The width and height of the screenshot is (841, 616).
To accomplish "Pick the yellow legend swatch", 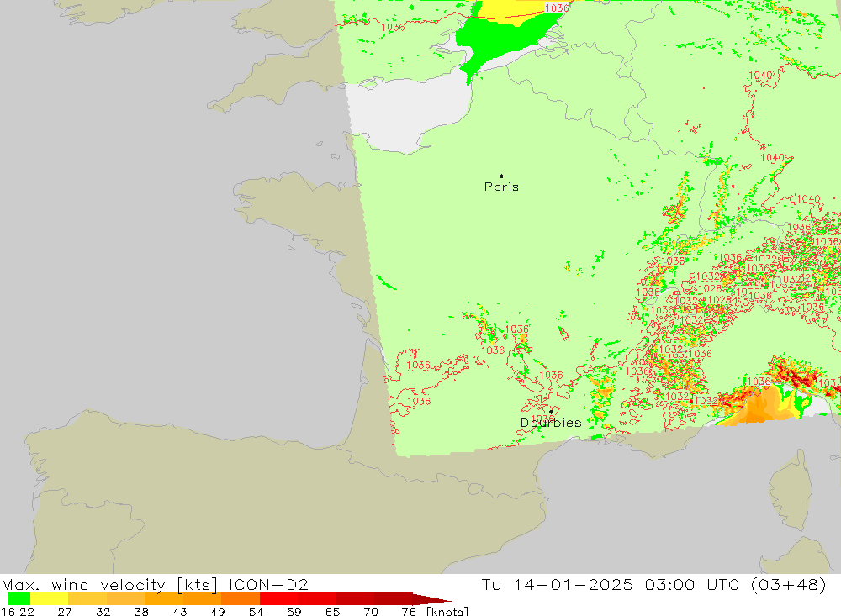I will tap(50, 598).
